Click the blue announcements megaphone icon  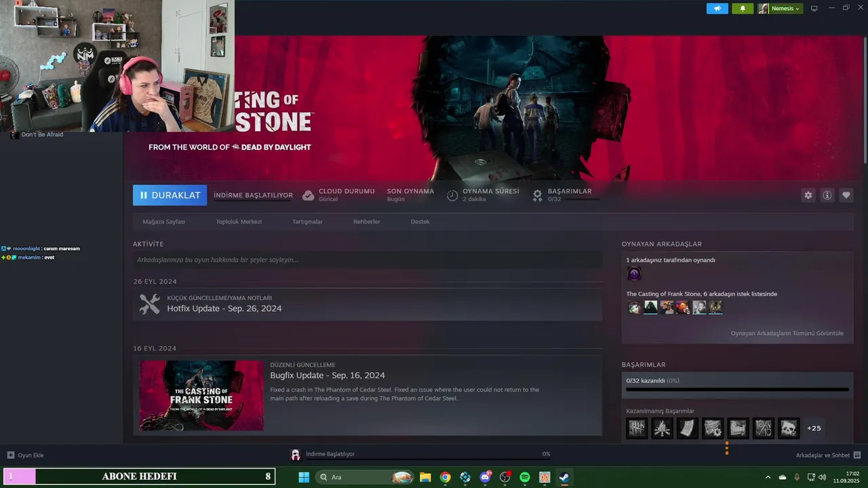pyautogui.click(x=717, y=9)
